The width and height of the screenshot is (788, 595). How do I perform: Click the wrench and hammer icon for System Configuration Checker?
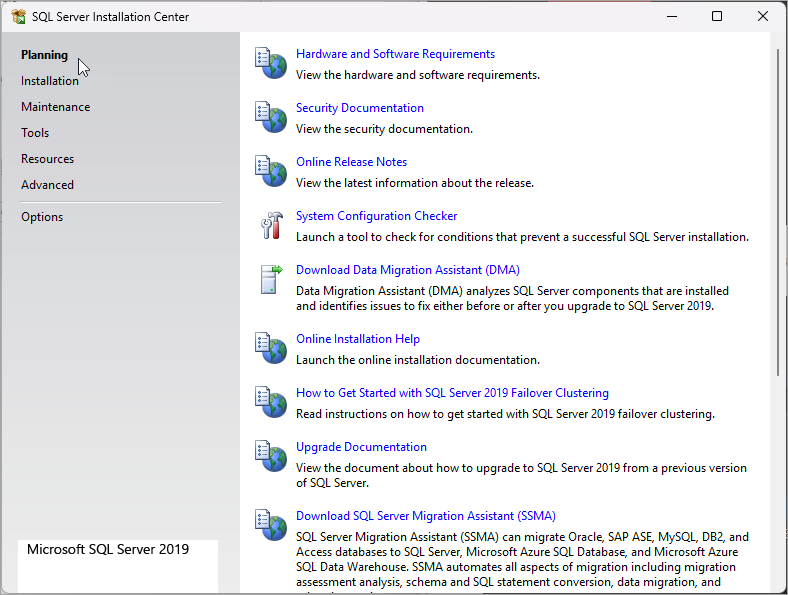coord(271,225)
